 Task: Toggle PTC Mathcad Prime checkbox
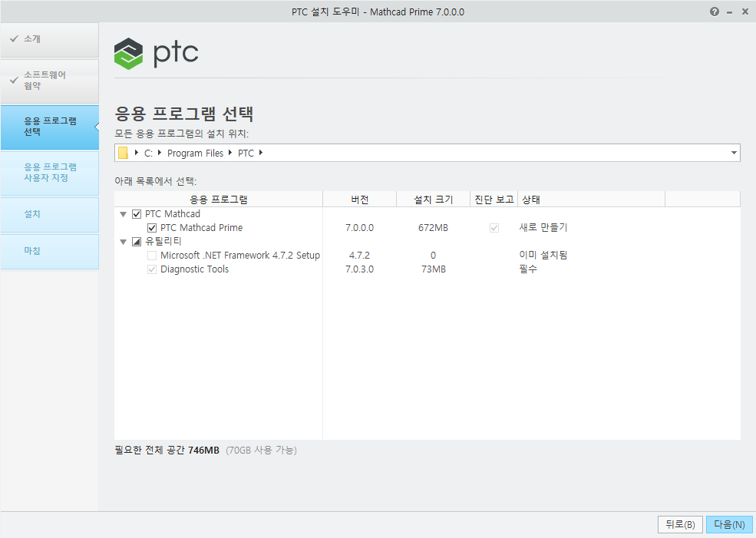coord(152,228)
